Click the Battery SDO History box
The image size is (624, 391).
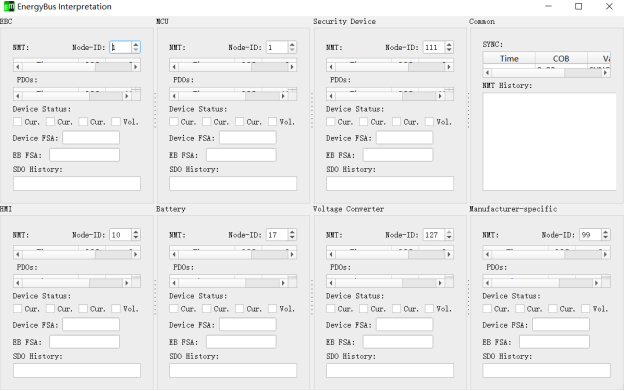click(x=233, y=370)
